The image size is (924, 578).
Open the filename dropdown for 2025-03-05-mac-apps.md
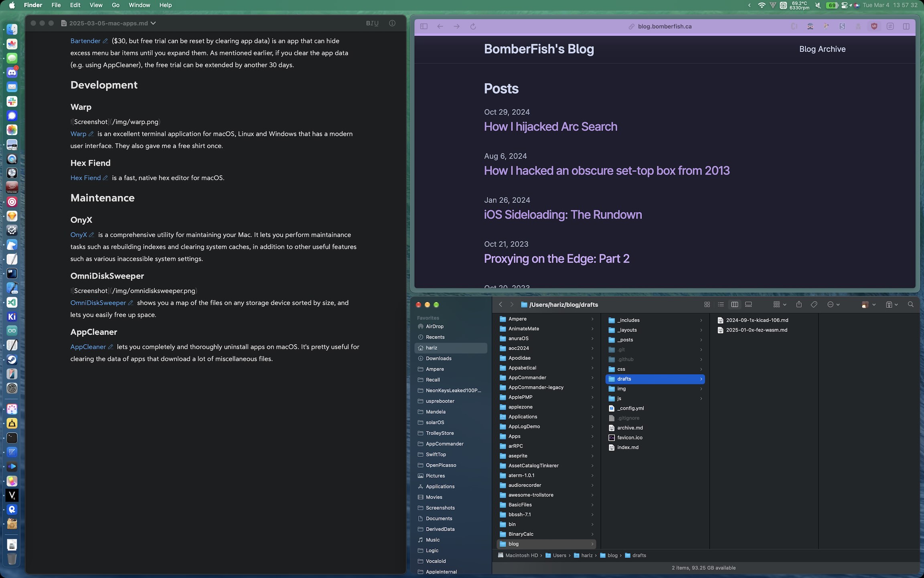154,23
